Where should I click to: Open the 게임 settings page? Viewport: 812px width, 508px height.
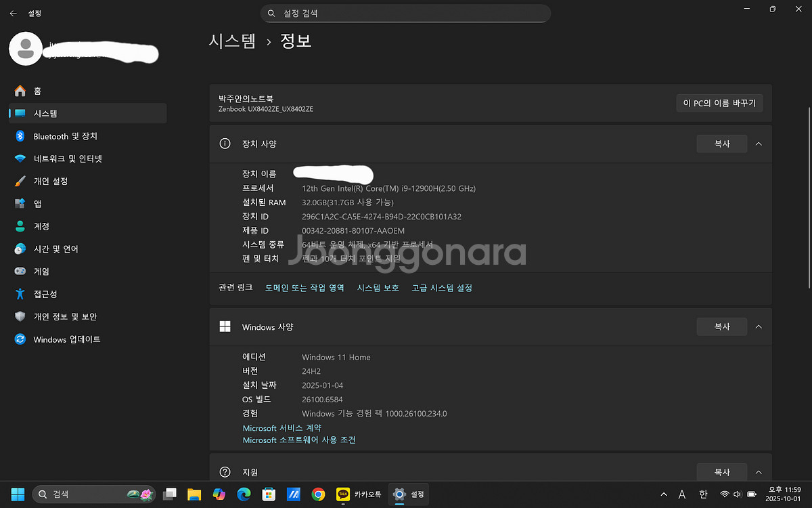click(x=41, y=272)
